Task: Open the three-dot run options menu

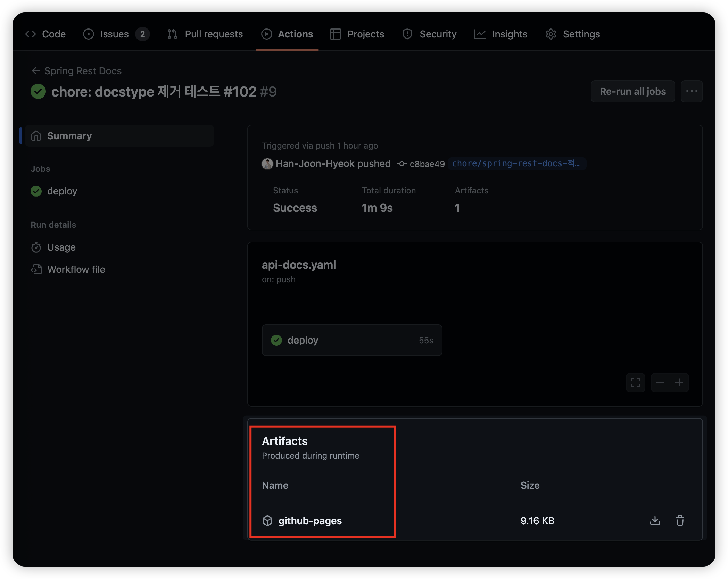Action: tap(692, 91)
